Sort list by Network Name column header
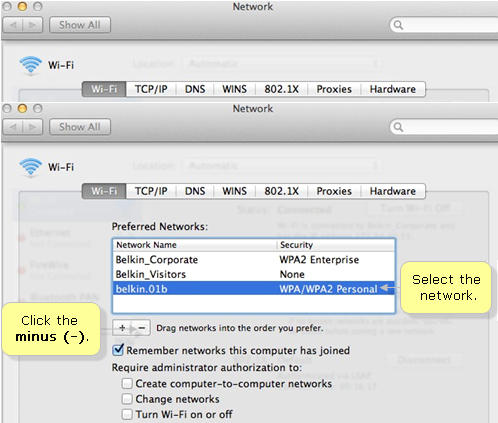This screenshot has height=423, width=498. click(x=195, y=245)
